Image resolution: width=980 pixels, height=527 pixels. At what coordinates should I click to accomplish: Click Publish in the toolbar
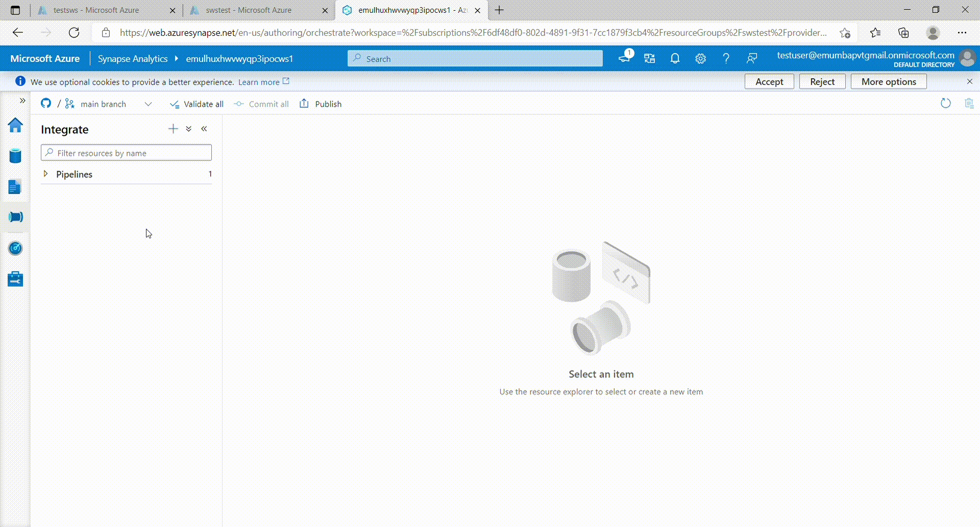[321, 104]
